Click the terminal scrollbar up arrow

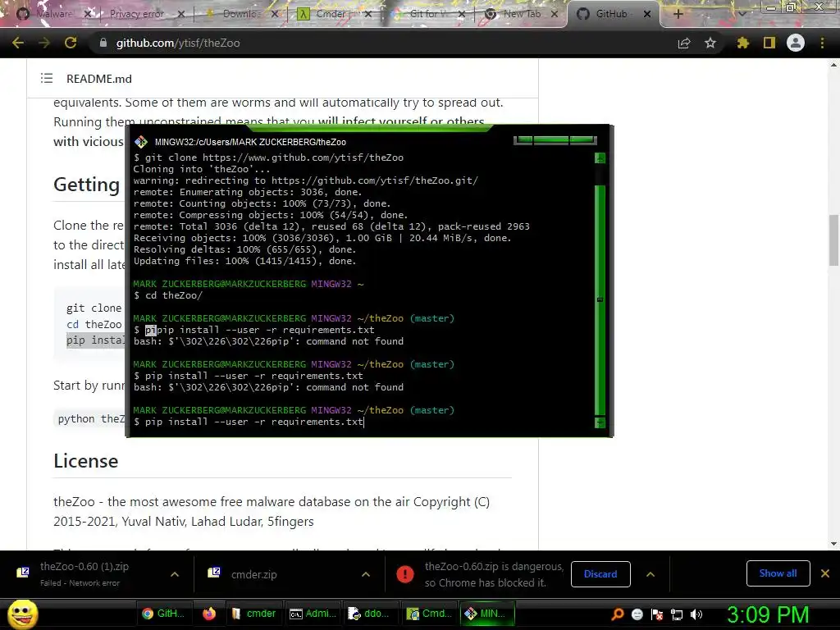pos(600,158)
